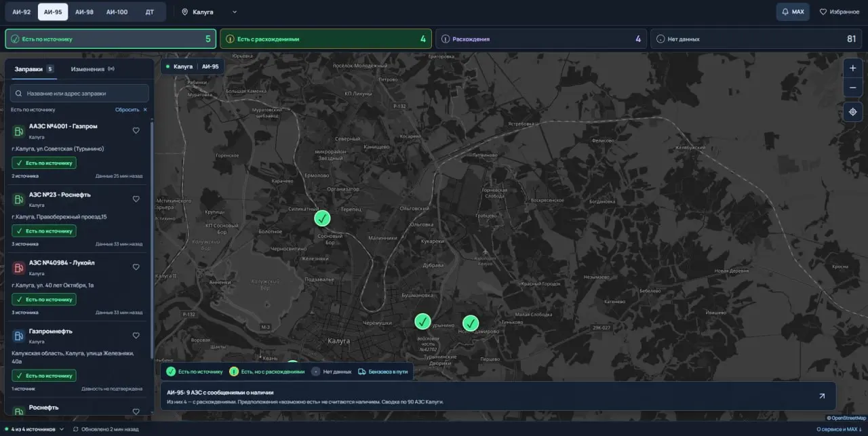
Task: Expand the АИ-95 summary with arrow icon
Action: point(822,396)
